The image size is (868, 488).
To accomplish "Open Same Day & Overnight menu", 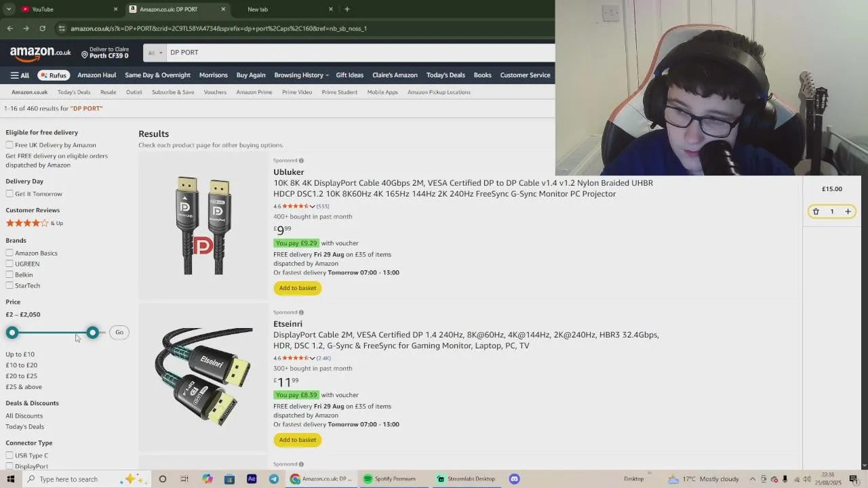I will 157,75.
